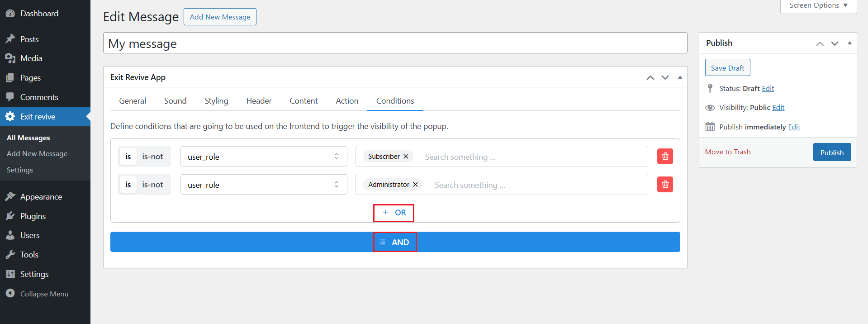Add an OR condition
The width and height of the screenshot is (868, 324).
point(394,213)
